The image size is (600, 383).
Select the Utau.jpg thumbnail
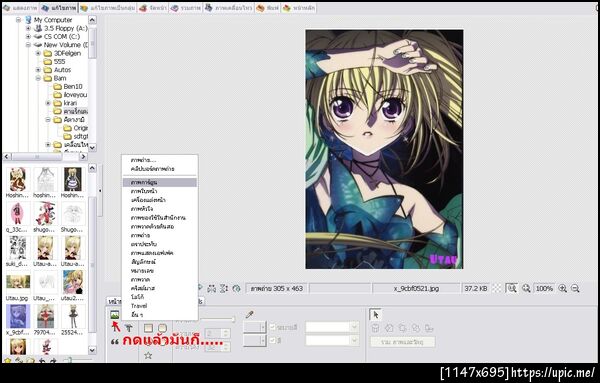click(x=18, y=285)
